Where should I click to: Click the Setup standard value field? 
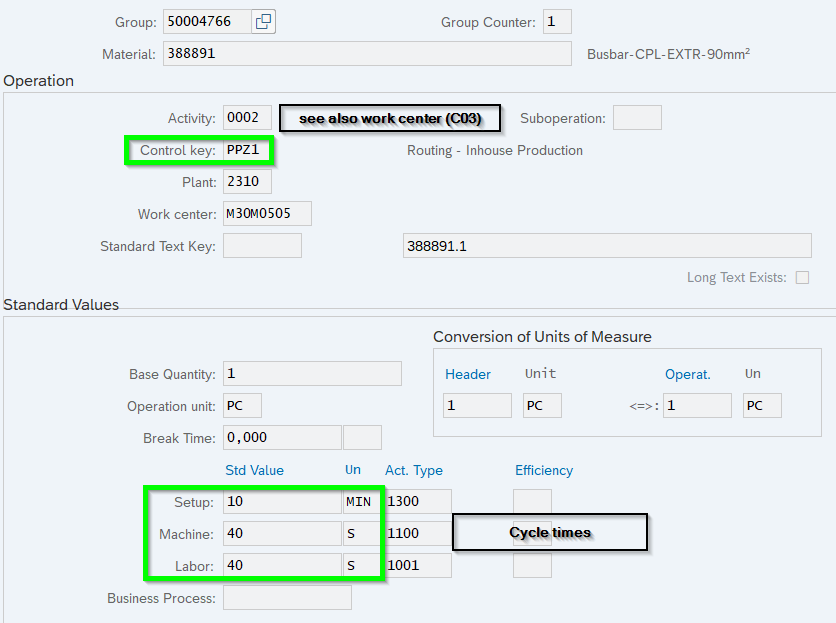(282, 502)
